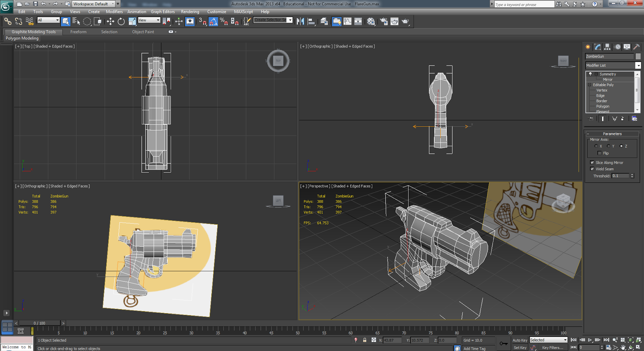The image size is (644, 351).
Task: Click the ZombieGun object color swatch
Action: 638,56
